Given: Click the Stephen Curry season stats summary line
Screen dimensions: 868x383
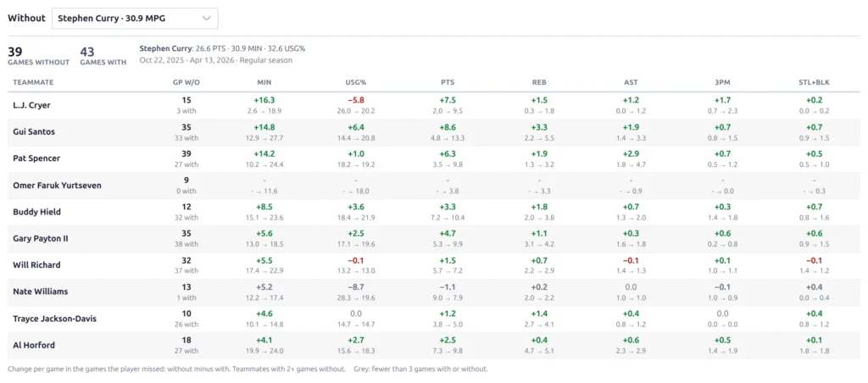Looking at the screenshot, I should click(223, 48).
